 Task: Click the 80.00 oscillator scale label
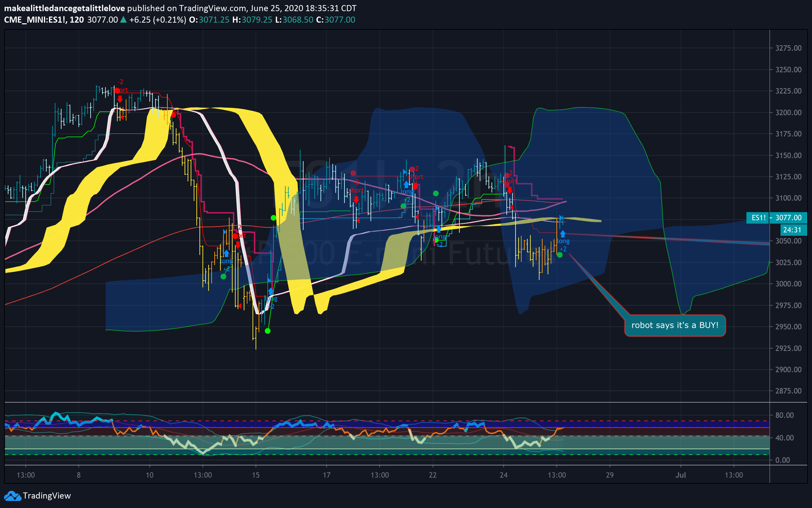tap(784, 415)
